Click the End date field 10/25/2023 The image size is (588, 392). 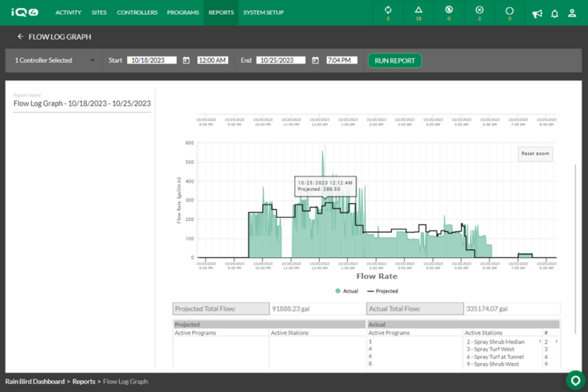(x=281, y=60)
